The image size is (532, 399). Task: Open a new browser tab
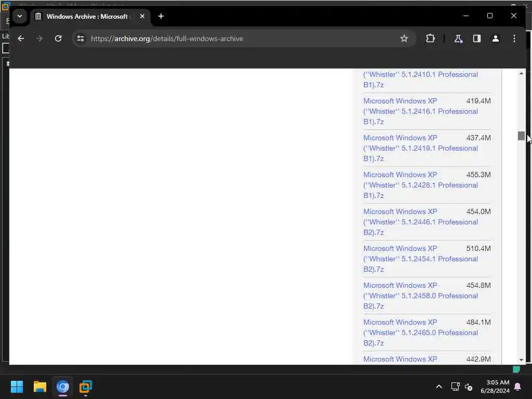(x=161, y=16)
